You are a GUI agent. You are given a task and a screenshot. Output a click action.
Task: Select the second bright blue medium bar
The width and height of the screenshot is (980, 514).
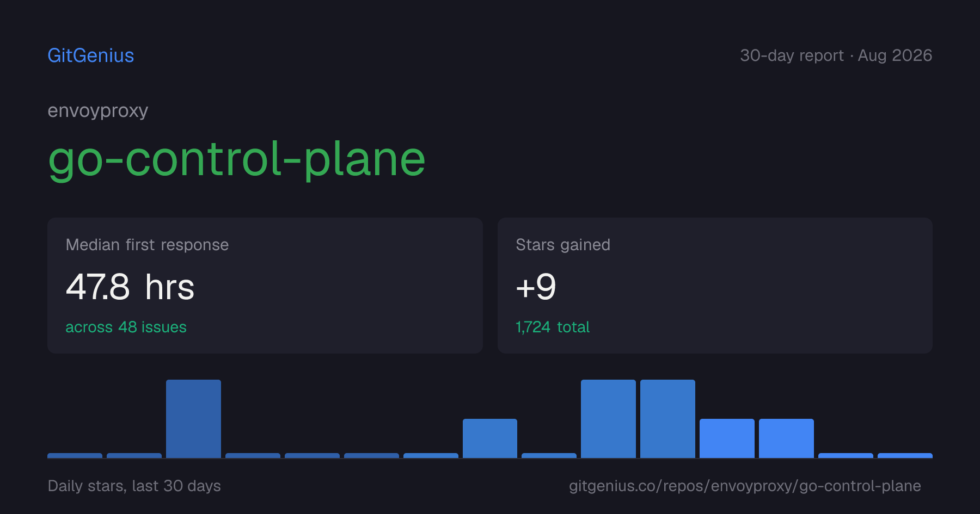[786, 438]
